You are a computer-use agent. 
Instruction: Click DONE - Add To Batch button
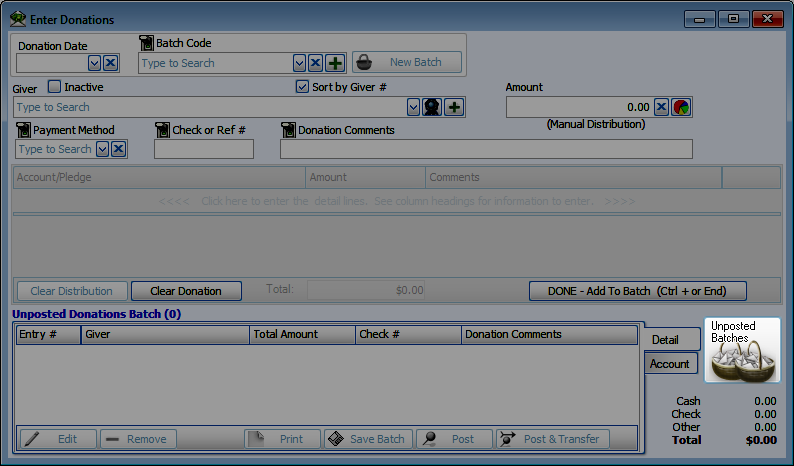point(637,291)
